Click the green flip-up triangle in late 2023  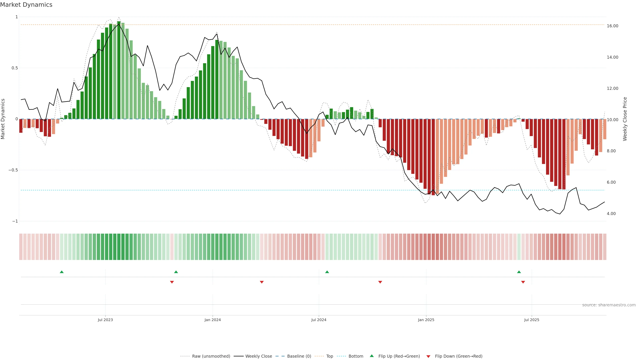(176, 272)
